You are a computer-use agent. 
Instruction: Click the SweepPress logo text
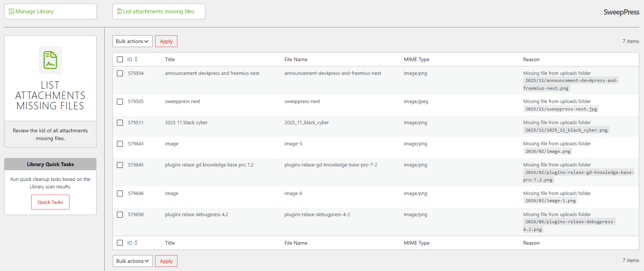621,12
